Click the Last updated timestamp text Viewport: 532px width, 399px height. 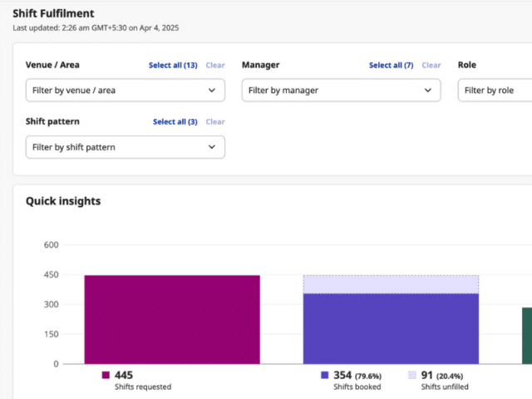(x=96, y=27)
